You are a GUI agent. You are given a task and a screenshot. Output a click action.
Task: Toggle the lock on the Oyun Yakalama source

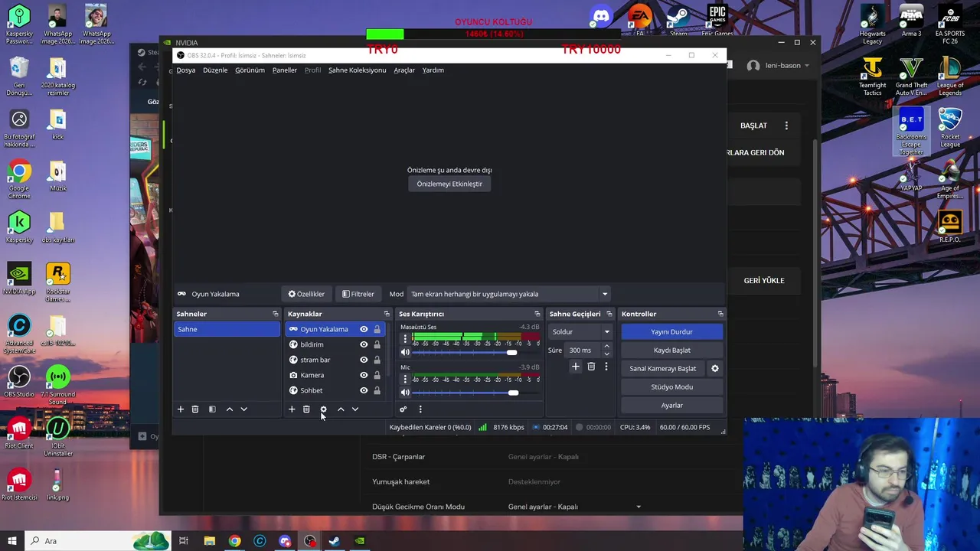[x=377, y=329]
